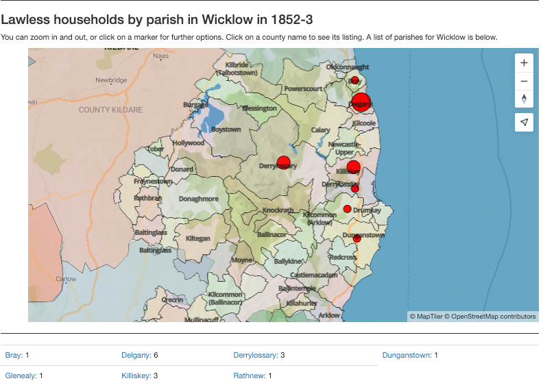Click the Glenealy parish link
The image size is (543, 392).
click(x=20, y=376)
